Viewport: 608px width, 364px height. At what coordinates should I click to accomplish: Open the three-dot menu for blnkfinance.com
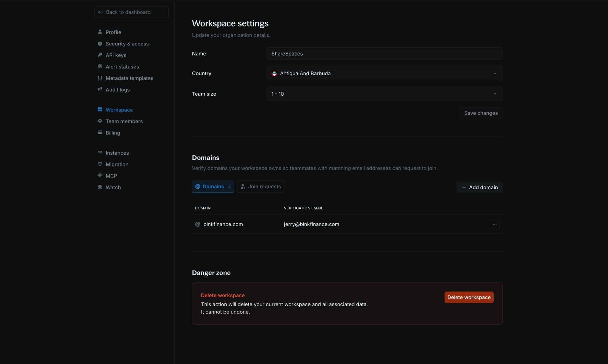click(x=495, y=224)
